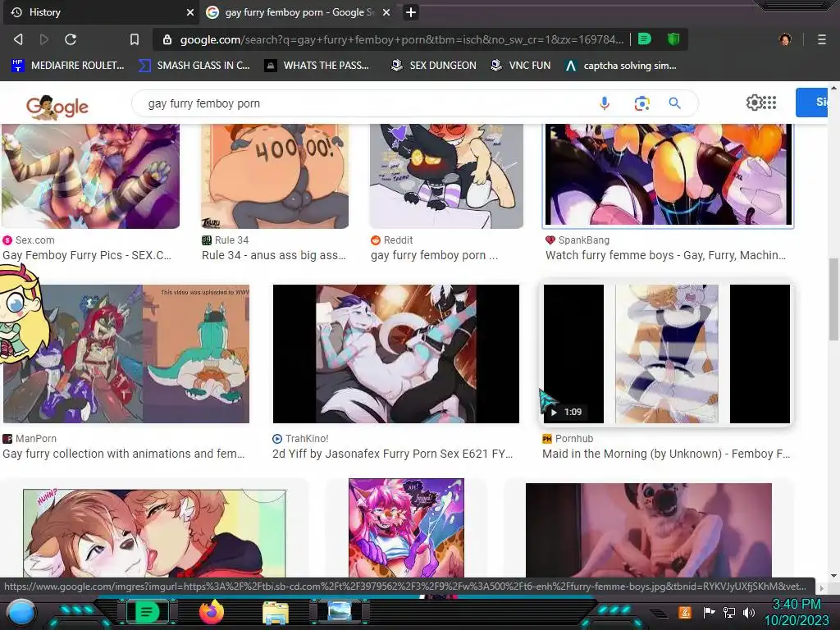Click the 1:09 video duration badge
The image size is (840, 630).
[x=567, y=412]
